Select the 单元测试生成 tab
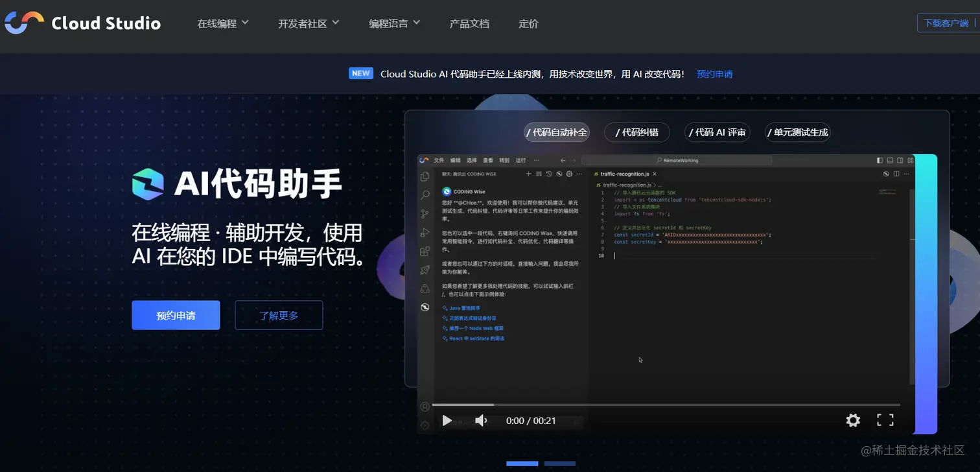 click(798, 132)
